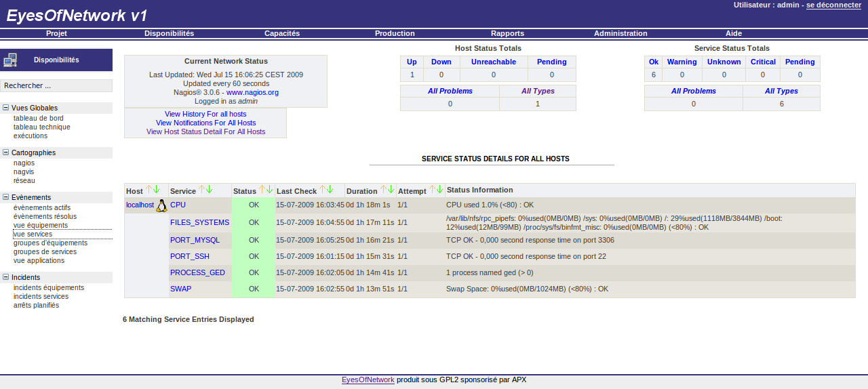
Task: Sort Service column descending with green arrow
Action: pyautogui.click(x=209, y=190)
